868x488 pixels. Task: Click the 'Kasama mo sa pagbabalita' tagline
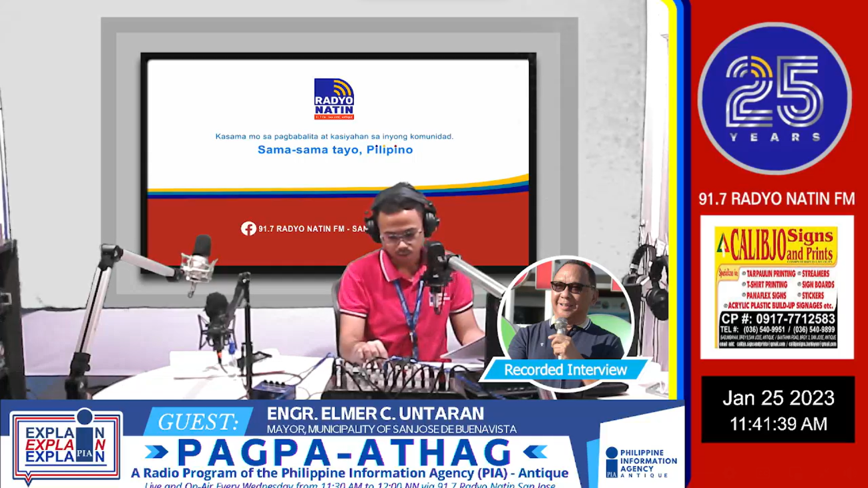pyautogui.click(x=335, y=136)
